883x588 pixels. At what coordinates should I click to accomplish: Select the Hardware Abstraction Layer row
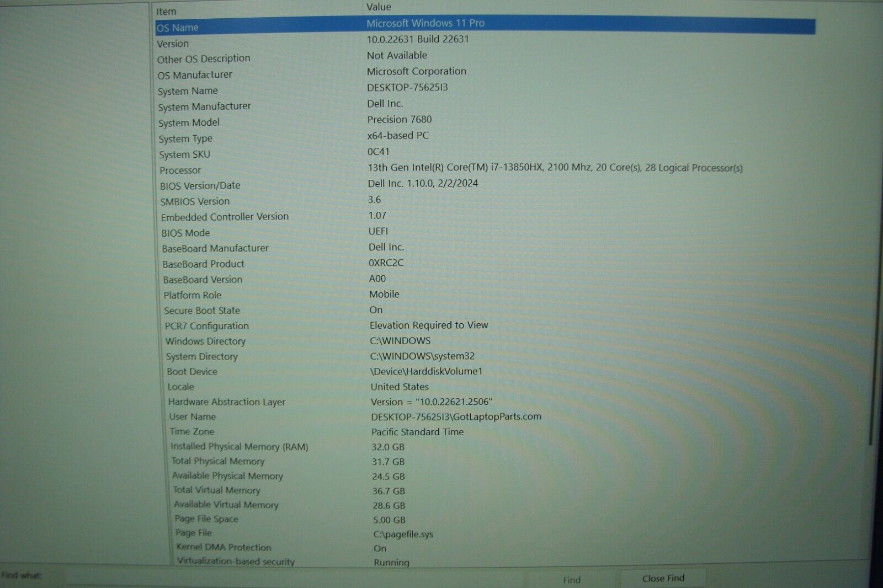pyautogui.click(x=227, y=402)
